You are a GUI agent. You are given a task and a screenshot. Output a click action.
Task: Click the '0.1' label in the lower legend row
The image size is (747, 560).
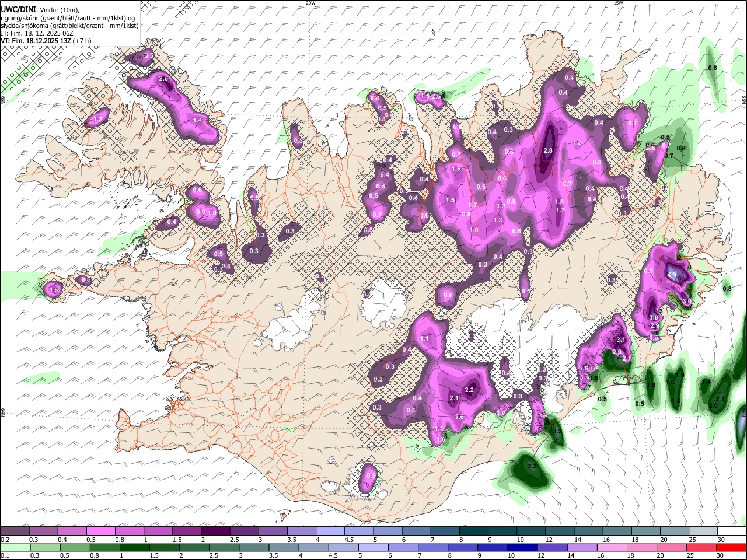(x=5, y=556)
